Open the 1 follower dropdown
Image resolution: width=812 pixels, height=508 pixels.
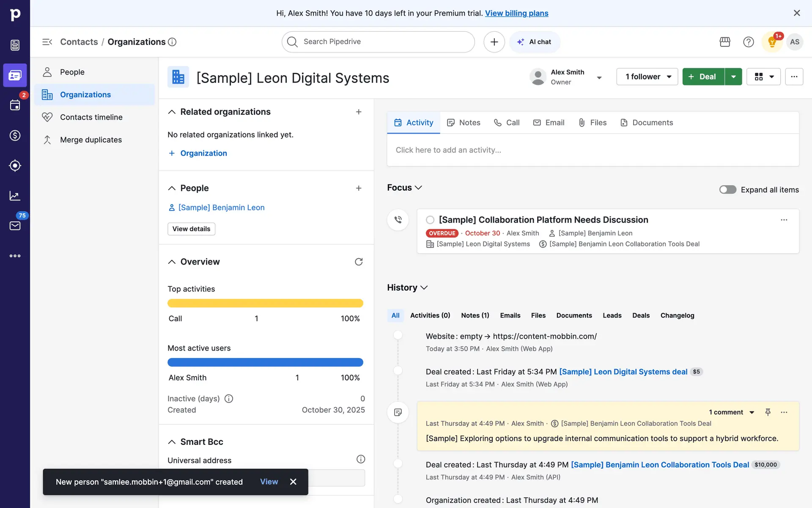[x=647, y=77]
